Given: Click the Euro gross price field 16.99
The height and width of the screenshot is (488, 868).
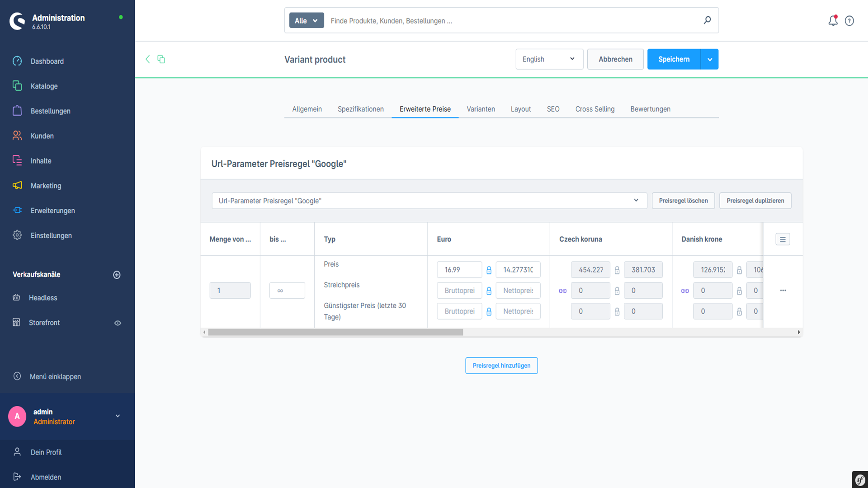Looking at the screenshot, I should click(459, 270).
